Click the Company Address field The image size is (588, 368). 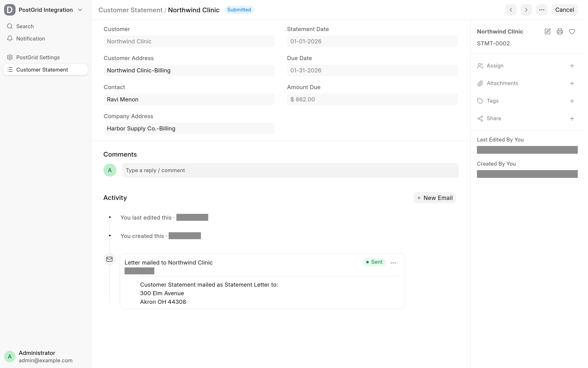(189, 128)
